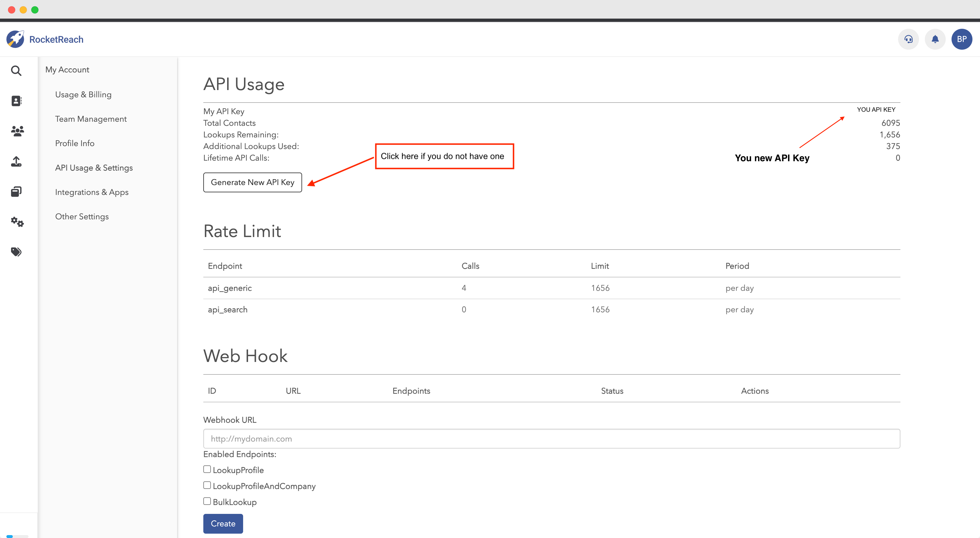This screenshot has width=980, height=538.
Task: Click Generate New API Key button
Action: 252,182
